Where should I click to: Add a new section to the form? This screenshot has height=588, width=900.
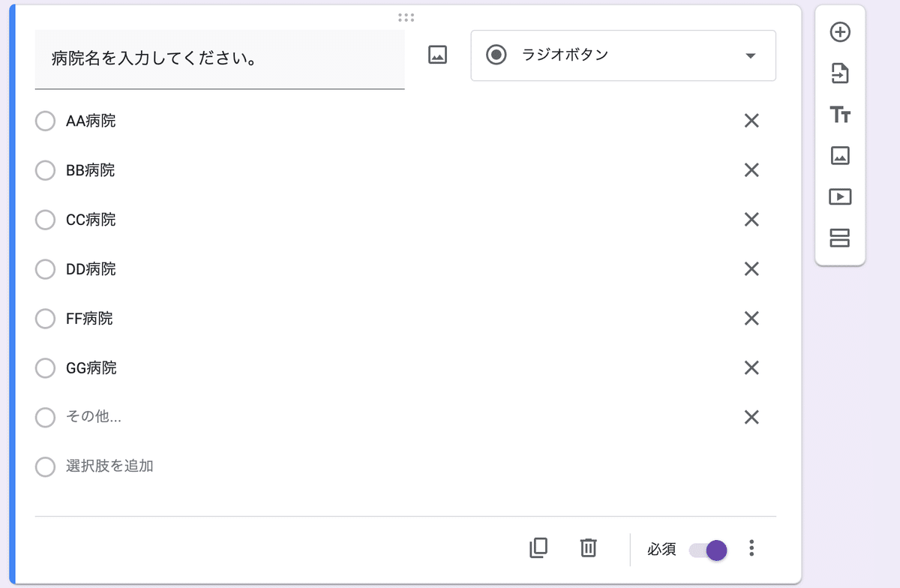(840, 238)
